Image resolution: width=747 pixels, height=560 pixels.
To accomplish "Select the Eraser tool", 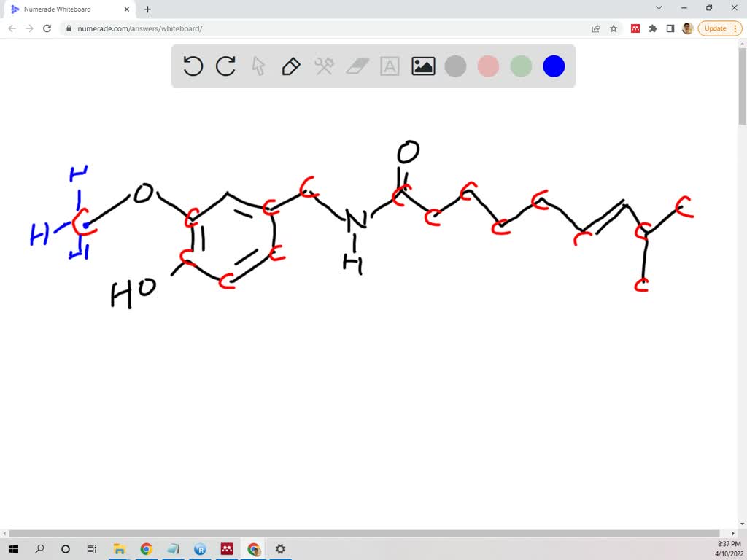I will pos(356,66).
